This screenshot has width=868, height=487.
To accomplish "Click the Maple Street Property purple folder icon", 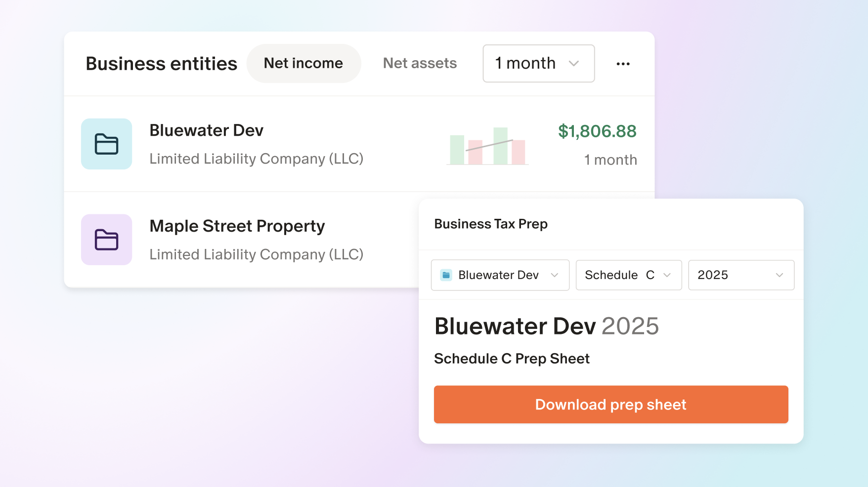I will point(106,240).
